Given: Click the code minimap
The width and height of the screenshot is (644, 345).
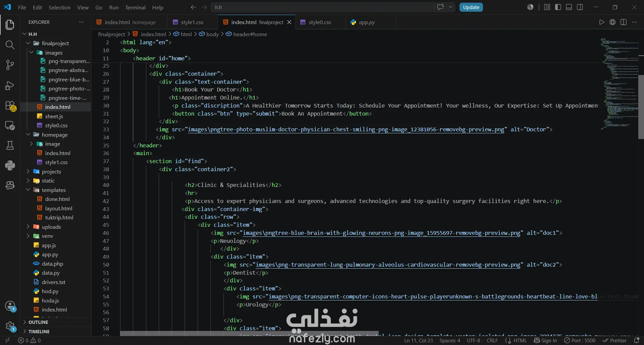Looking at the screenshot, I should 619,84.
